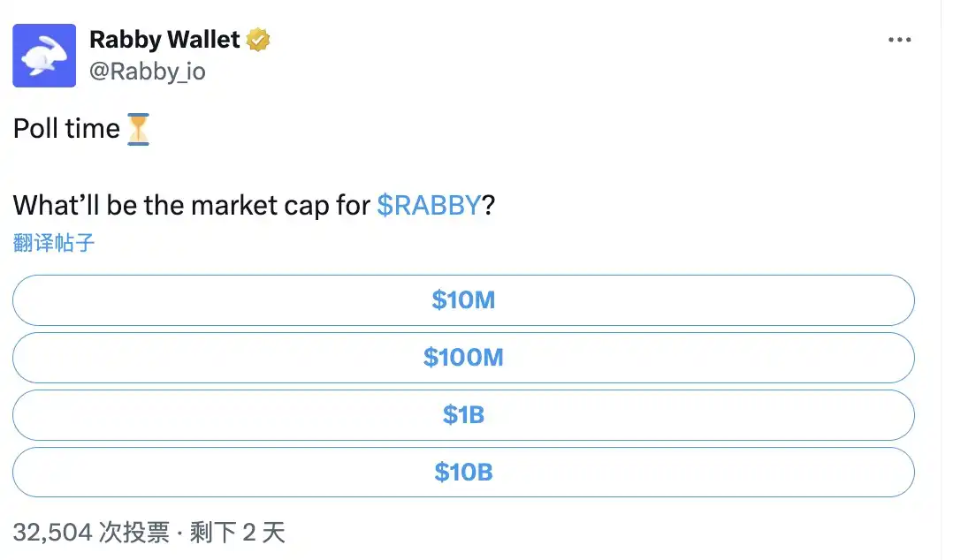Screen dimensions: 953x560
Task: Click the question mark after $RABBY
Action: click(x=488, y=205)
